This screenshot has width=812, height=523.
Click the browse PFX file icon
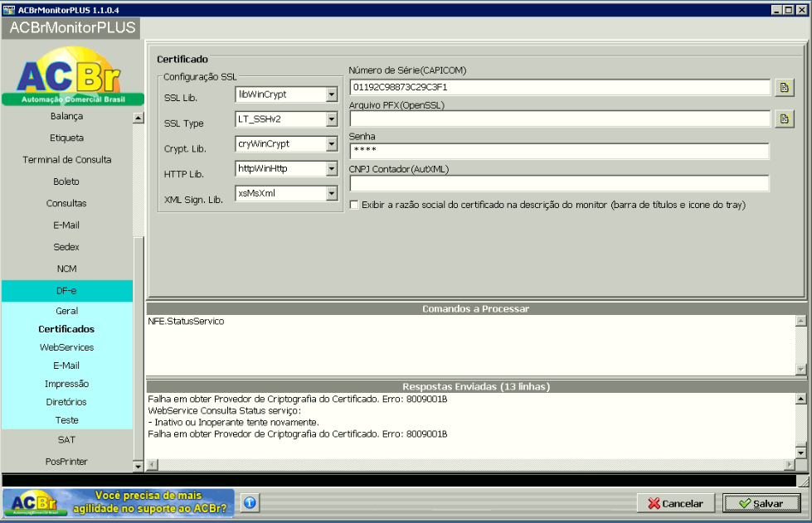point(784,119)
